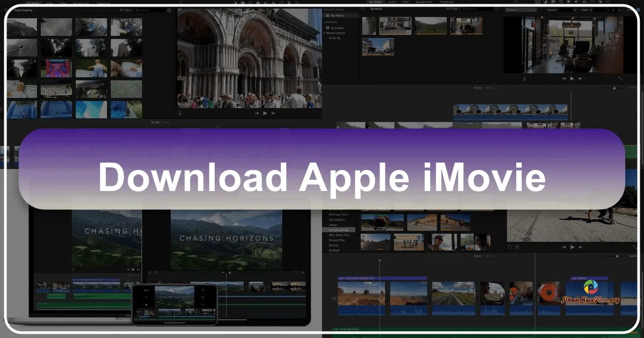Toggle favorite on the selected clip with the heart
Image resolution: width=644 pixels, height=338 pixels.
pos(510,247)
